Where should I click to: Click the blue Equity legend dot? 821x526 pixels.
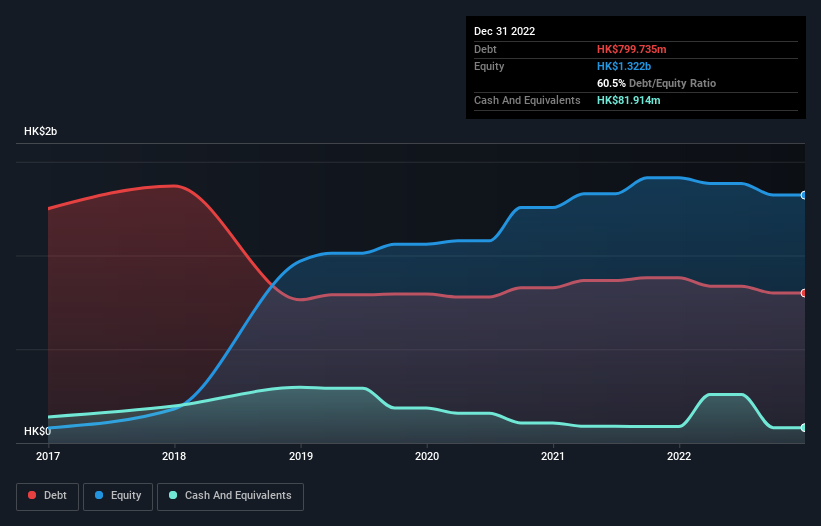click(x=99, y=495)
